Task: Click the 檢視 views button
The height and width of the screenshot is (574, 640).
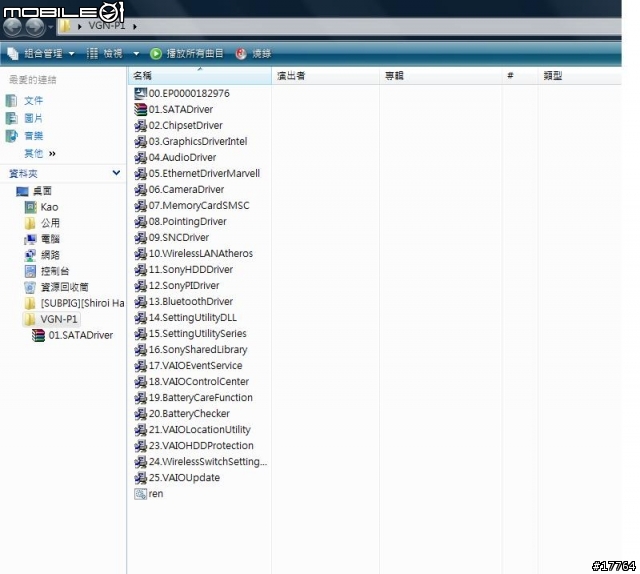Action: click(104, 53)
